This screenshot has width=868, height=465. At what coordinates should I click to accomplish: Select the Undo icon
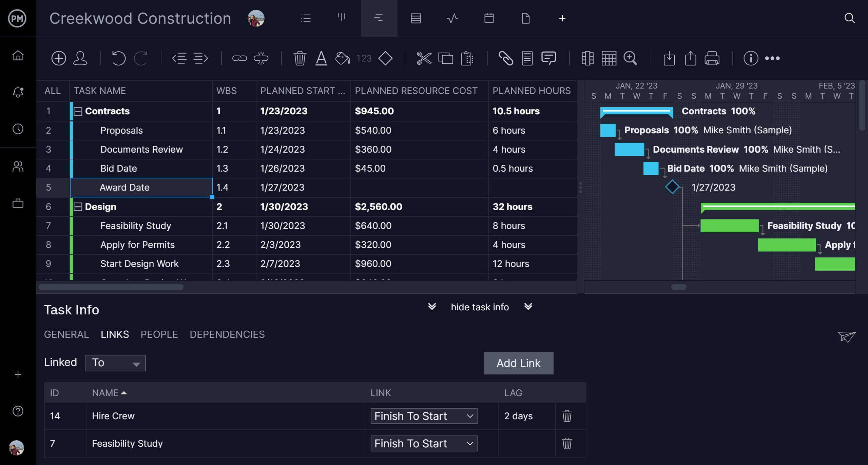(x=119, y=57)
